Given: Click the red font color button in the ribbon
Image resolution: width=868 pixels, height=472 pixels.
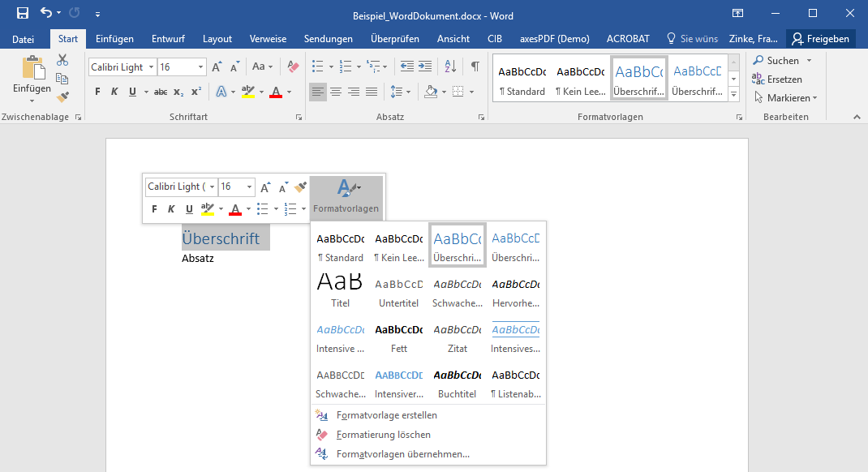Looking at the screenshot, I should click(x=276, y=92).
